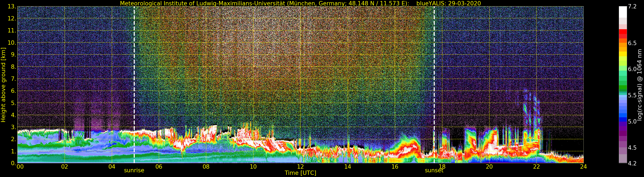Click the 6.5 value on the colorbar

tap(632, 43)
